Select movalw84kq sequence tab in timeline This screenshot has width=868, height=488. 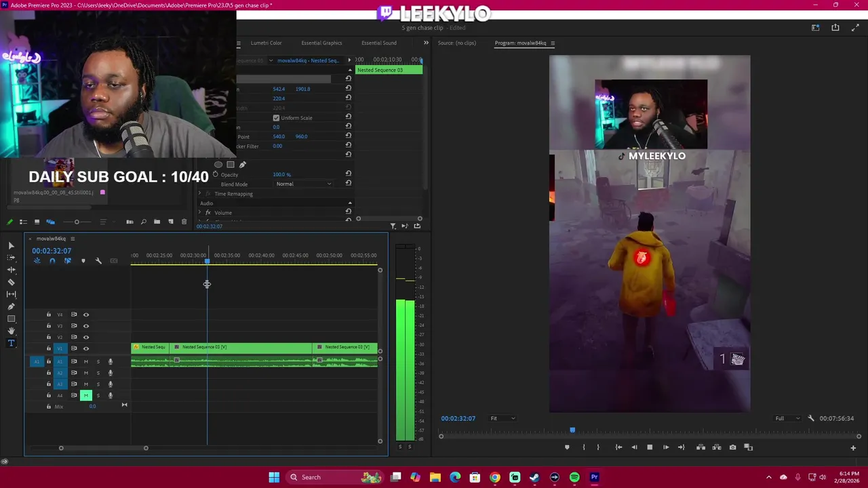pyautogui.click(x=52, y=239)
